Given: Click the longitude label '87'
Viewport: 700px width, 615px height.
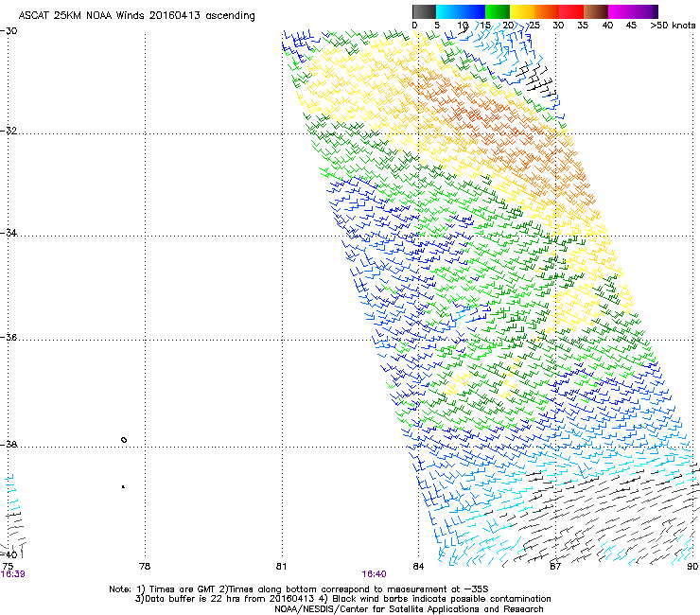Looking at the screenshot, I should [x=555, y=567].
